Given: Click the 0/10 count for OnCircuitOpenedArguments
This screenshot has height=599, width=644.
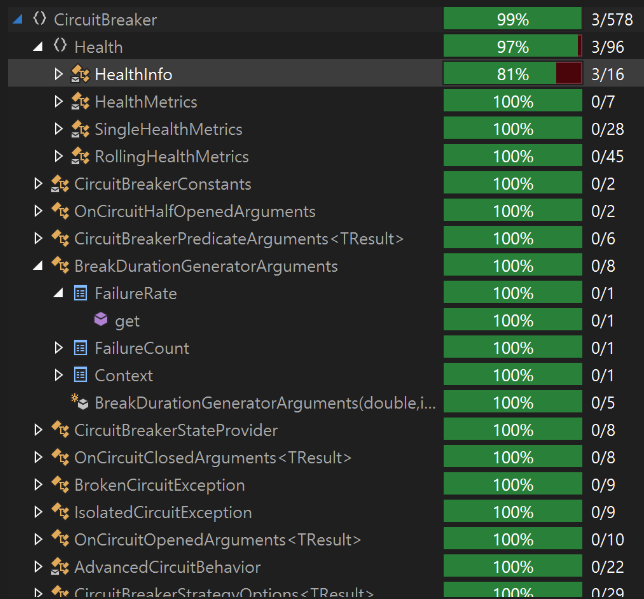Looking at the screenshot, I should click(608, 540).
